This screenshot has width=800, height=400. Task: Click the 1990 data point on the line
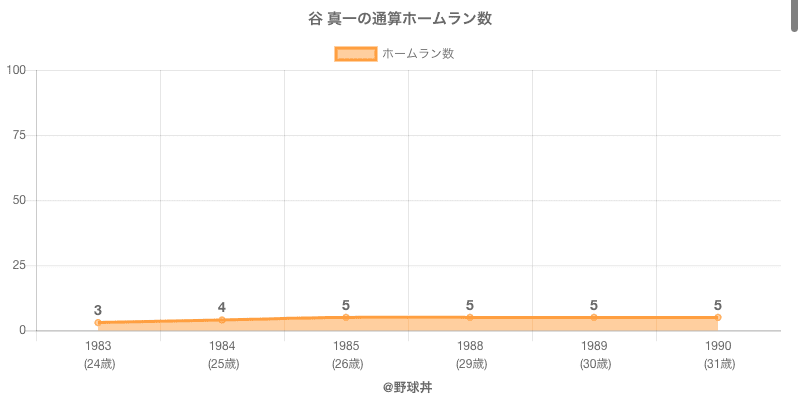click(x=718, y=317)
